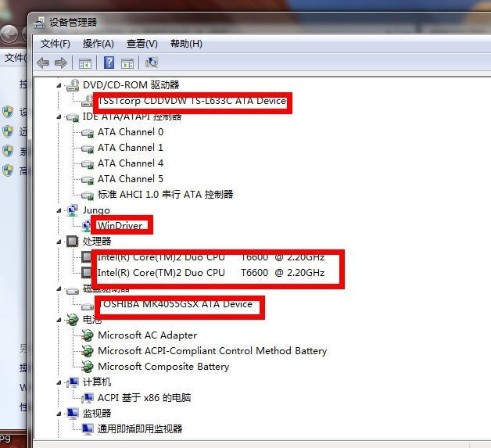Open the 查看(V) menu
This screenshot has width=491, height=448.
142,44
